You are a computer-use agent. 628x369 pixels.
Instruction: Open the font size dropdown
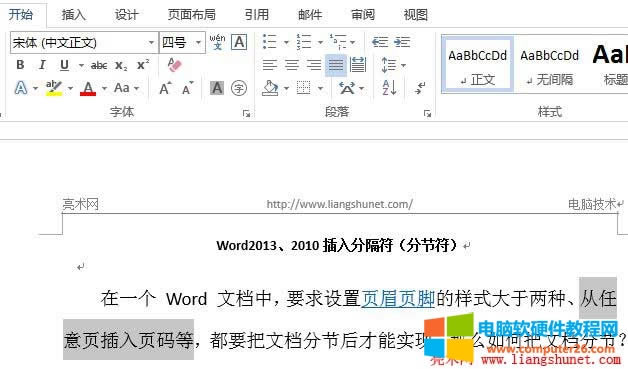pos(198,42)
